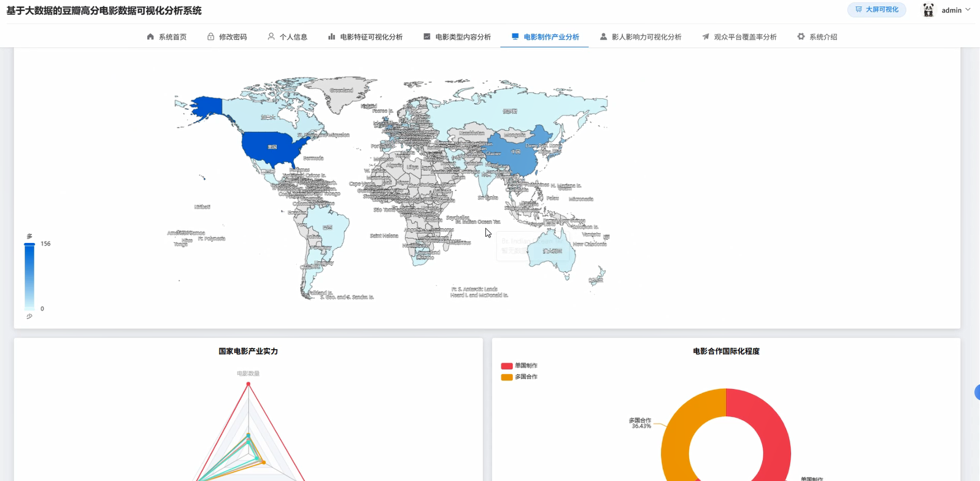Viewport: 980px width, 481px height.
Task: Open 个人信息 page
Action: pyautogui.click(x=287, y=37)
